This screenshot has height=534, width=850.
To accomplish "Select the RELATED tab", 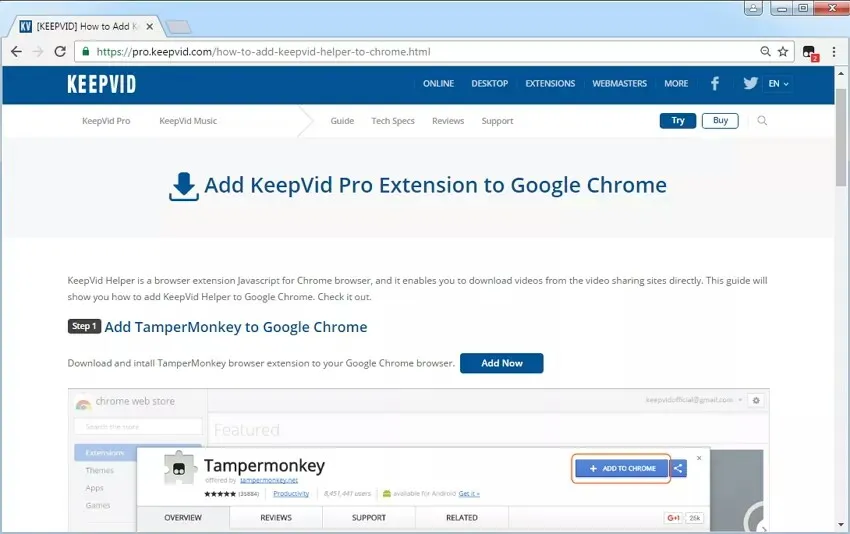I will pos(462,518).
